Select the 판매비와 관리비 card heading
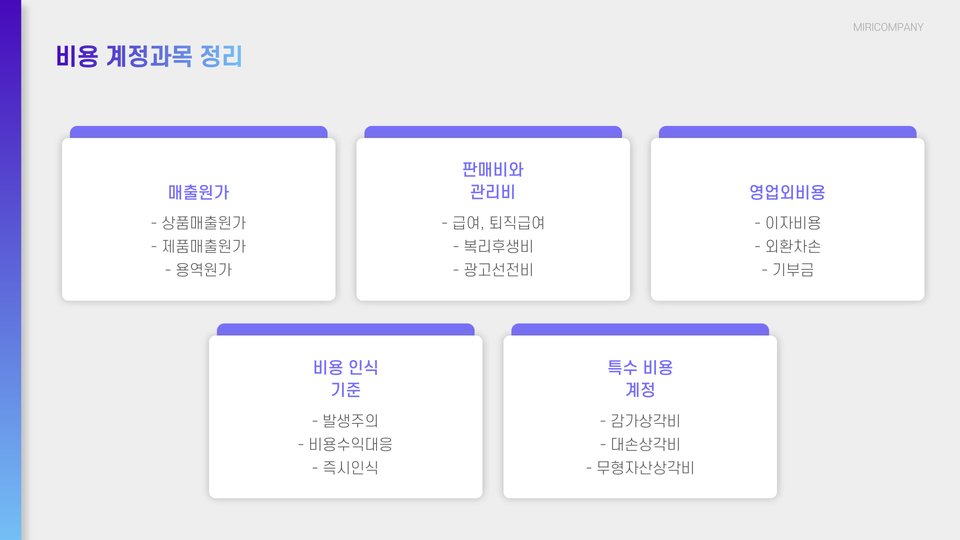960x540 pixels. (493, 181)
